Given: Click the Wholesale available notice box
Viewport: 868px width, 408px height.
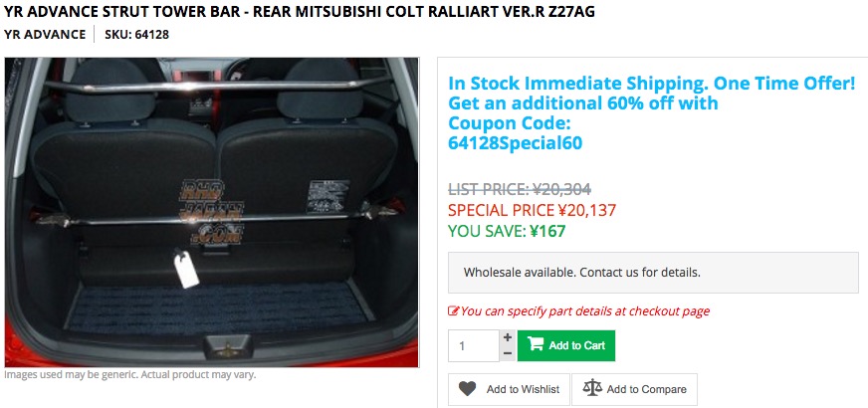Looking at the screenshot, I should [653, 273].
